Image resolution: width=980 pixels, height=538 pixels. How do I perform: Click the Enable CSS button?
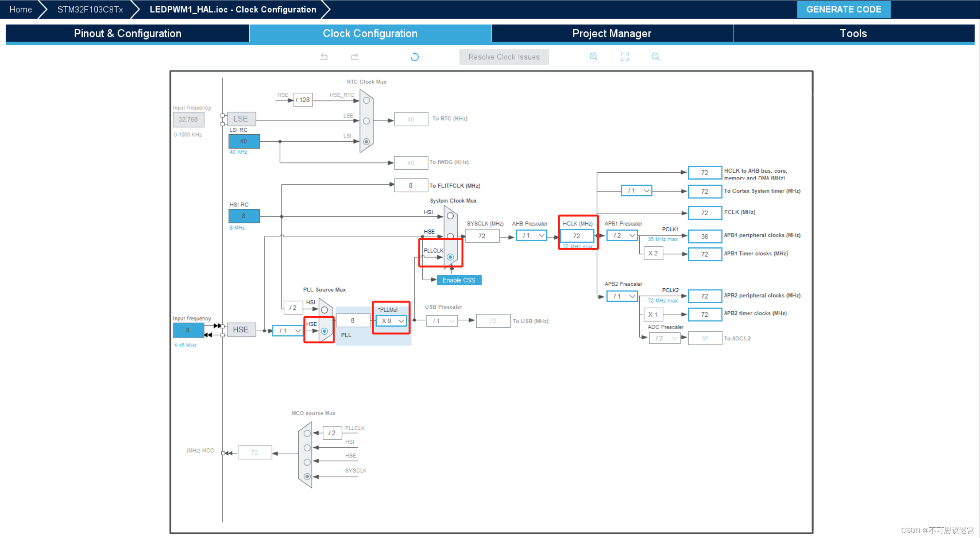tap(459, 280)
